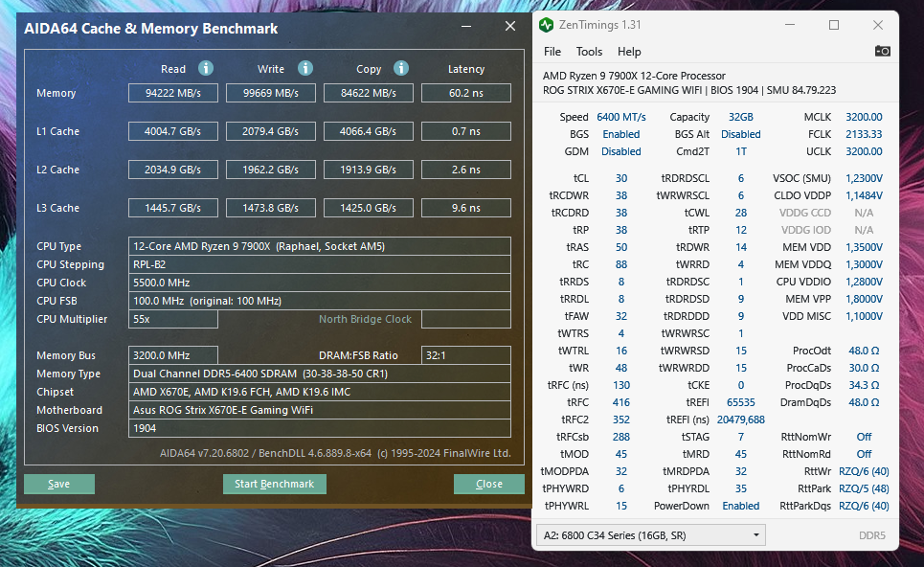
Task: Close the AIDA64 benchmark window via X
Action: coord(510,26)
